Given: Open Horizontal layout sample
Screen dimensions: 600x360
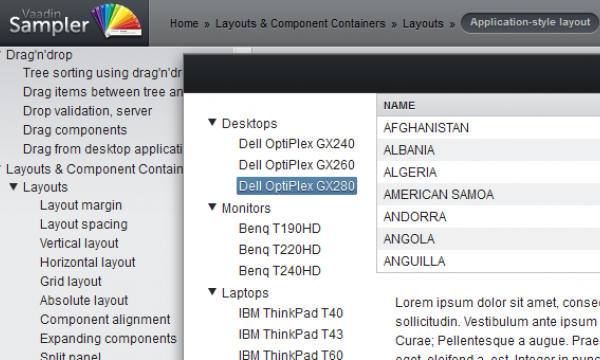Looking at the screenshot, I should point(88,262).
